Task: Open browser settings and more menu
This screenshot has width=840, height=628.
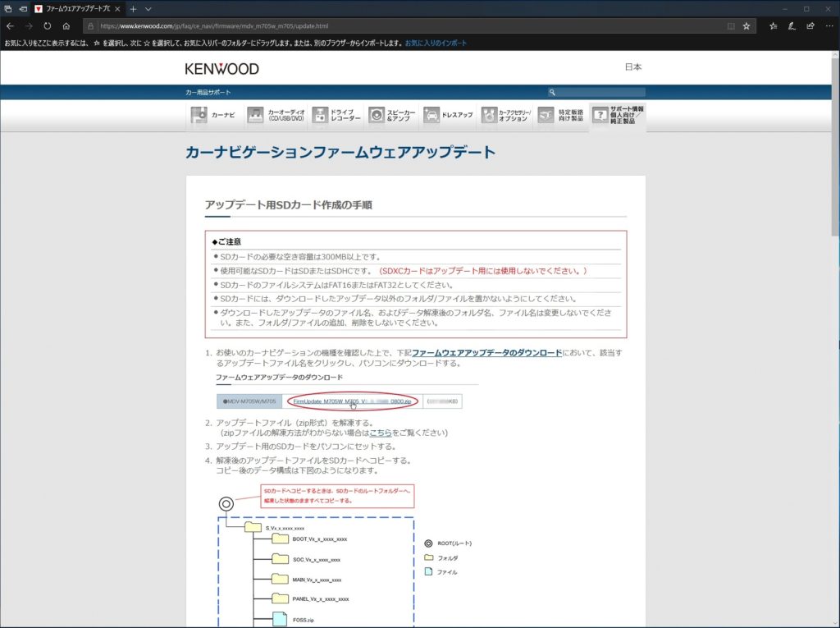Action: pos(829,25)
